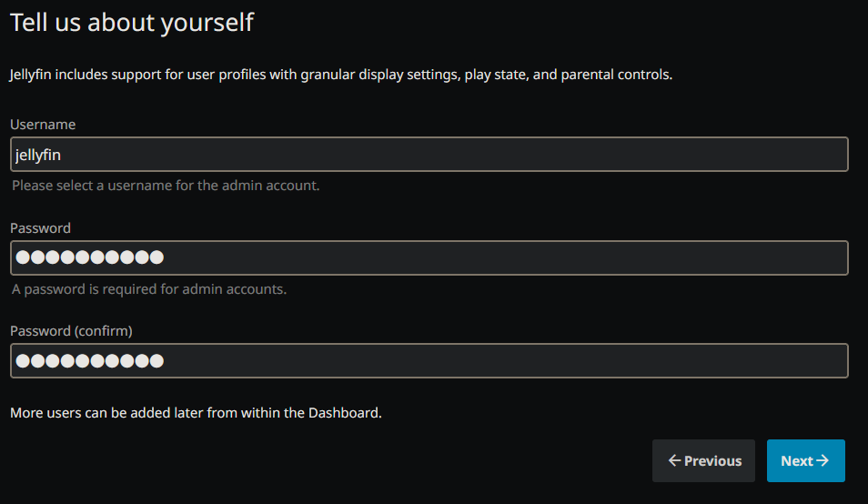868x504 pixels.
Task: Click the word "Dashboard" in the bottom note
Action: coord(342,413)
